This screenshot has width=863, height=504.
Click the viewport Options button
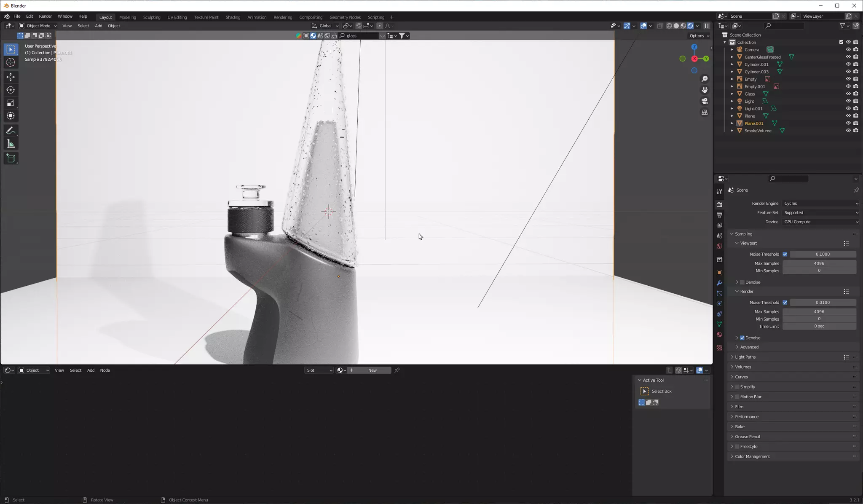pos(699,36)
